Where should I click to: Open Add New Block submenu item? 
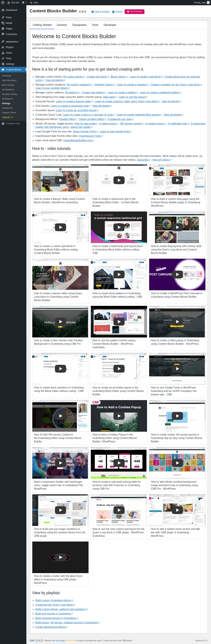coord(9,81)
